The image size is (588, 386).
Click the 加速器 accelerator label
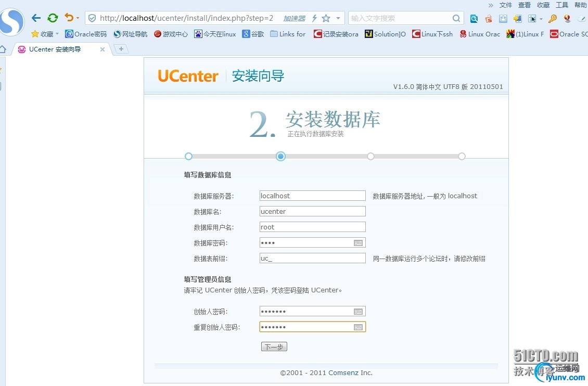[294, 18]
